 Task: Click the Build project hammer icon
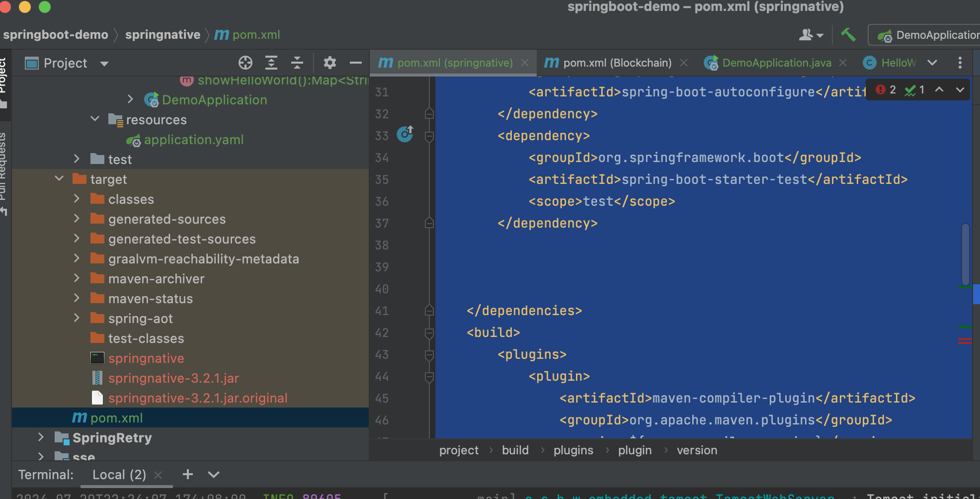click(848, 35)
